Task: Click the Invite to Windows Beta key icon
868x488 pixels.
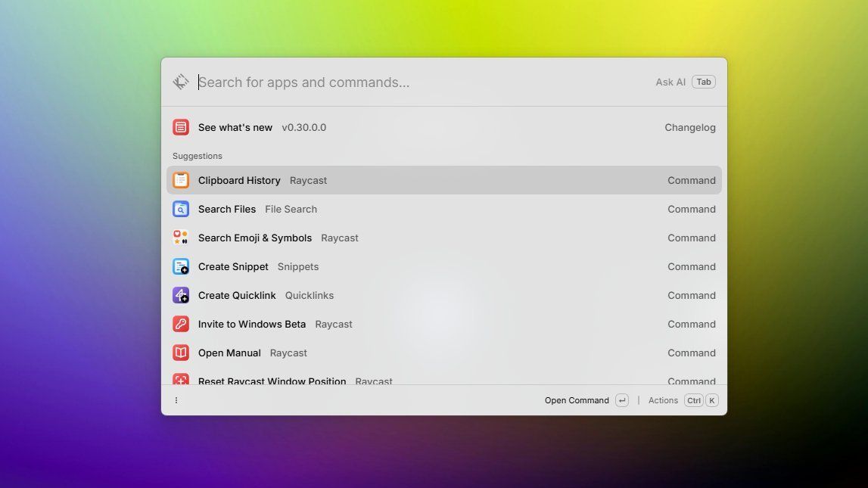Action: tap(180, 325)
